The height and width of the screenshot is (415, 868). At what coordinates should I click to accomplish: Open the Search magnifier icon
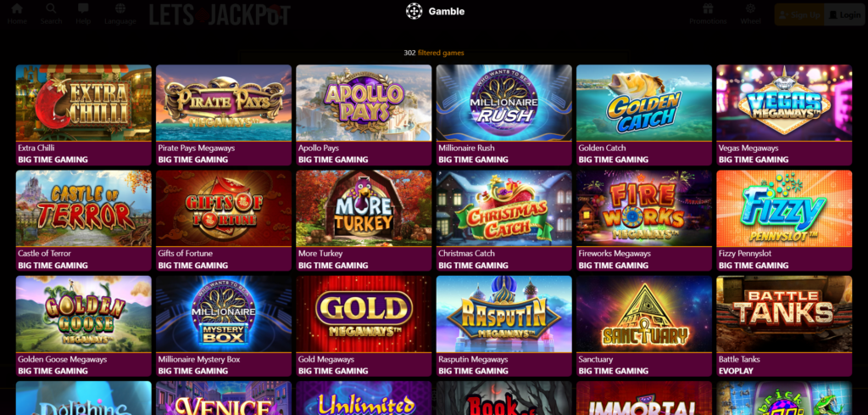click(51, 8)
